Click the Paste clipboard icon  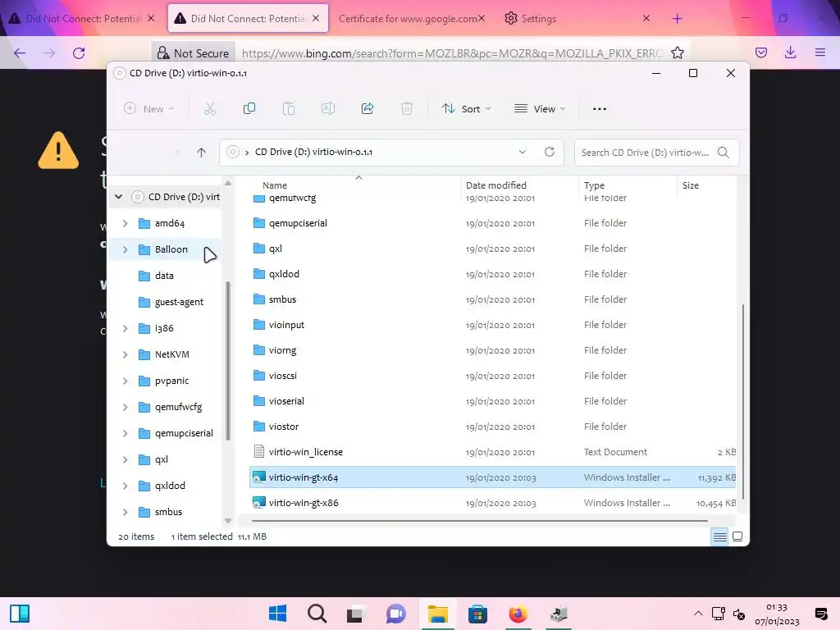click(288, 109)
